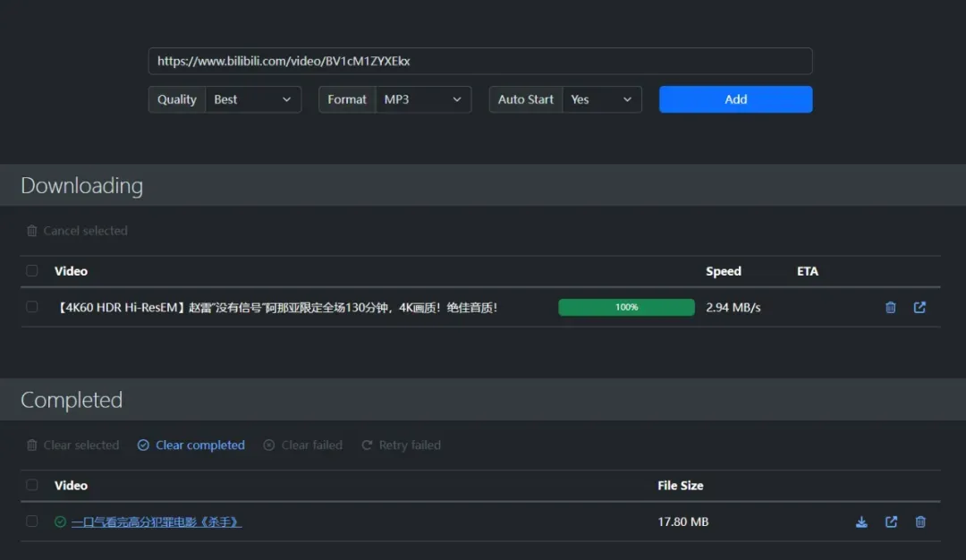966x560 pixels.
Task: Click the green checkmark status icon
Action: click(60, 522)
